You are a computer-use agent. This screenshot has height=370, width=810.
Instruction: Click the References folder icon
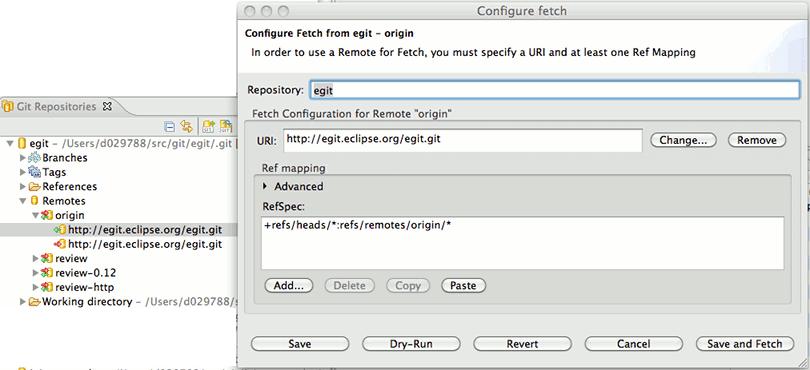point(35,187)
